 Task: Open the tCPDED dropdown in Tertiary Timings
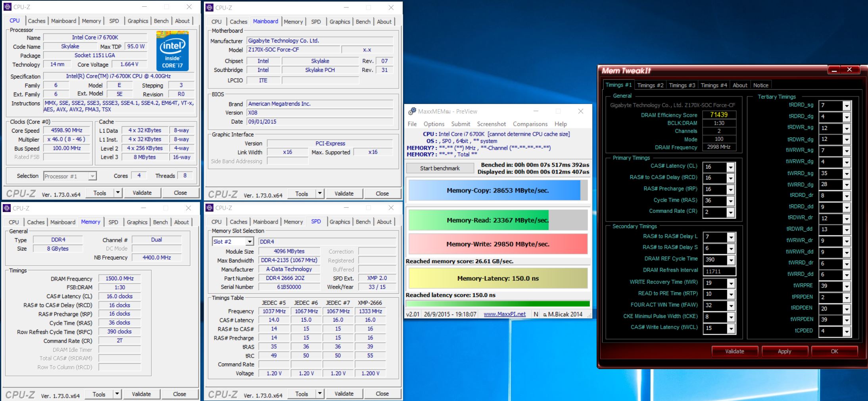click(847, 331)
